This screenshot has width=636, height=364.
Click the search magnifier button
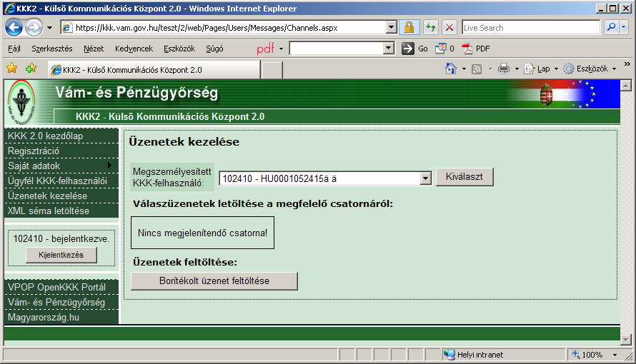click(x=610, y=28)
